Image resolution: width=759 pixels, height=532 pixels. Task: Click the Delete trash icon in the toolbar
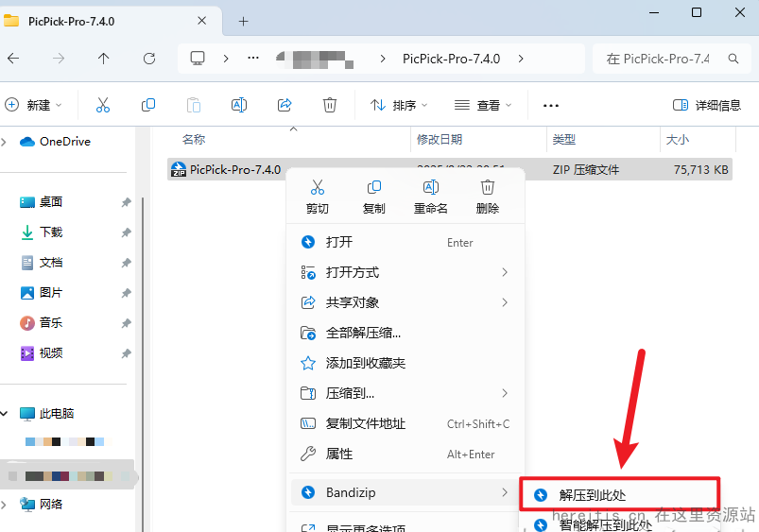point(330,105)
